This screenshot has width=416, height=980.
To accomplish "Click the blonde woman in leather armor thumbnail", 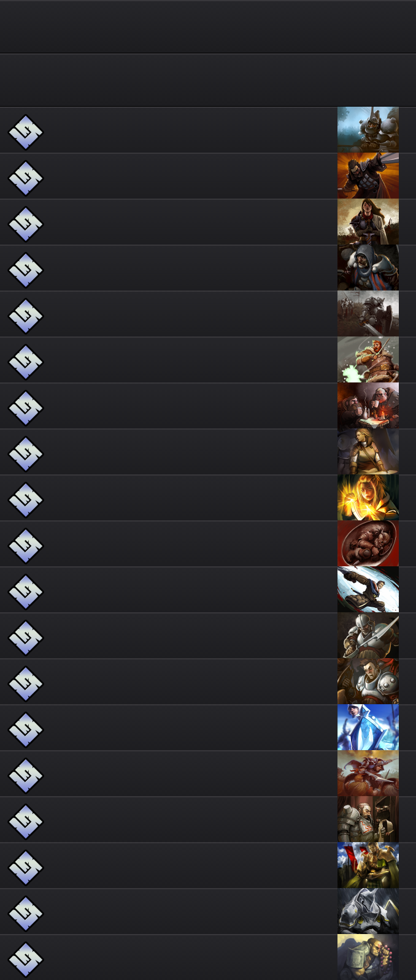I will pos(368,452).
